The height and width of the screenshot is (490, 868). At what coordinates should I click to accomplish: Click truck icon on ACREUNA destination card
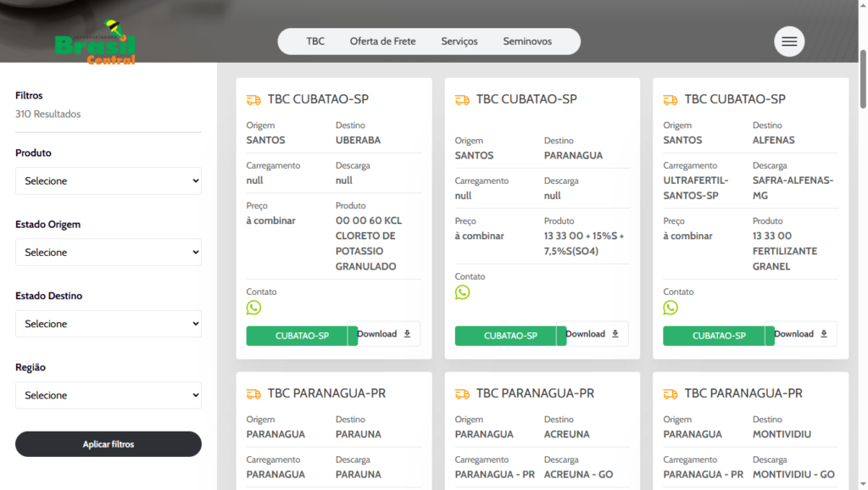tap(462, 394)
